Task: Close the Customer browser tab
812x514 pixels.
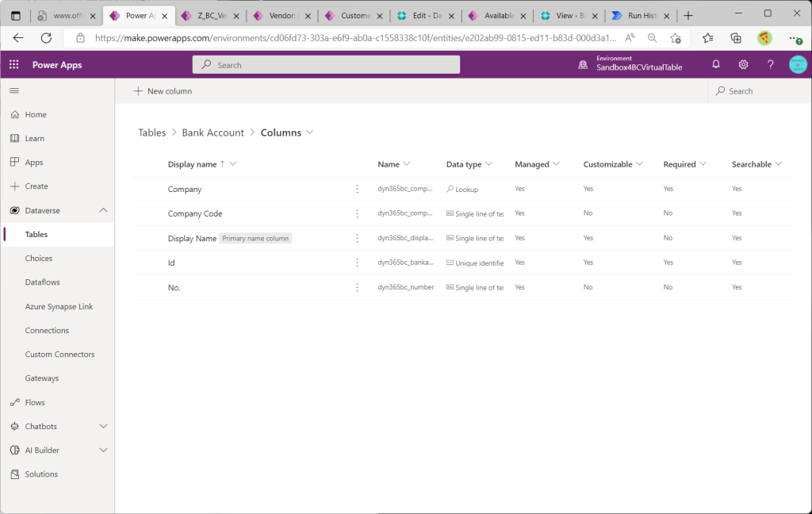Action: [380, 16]
